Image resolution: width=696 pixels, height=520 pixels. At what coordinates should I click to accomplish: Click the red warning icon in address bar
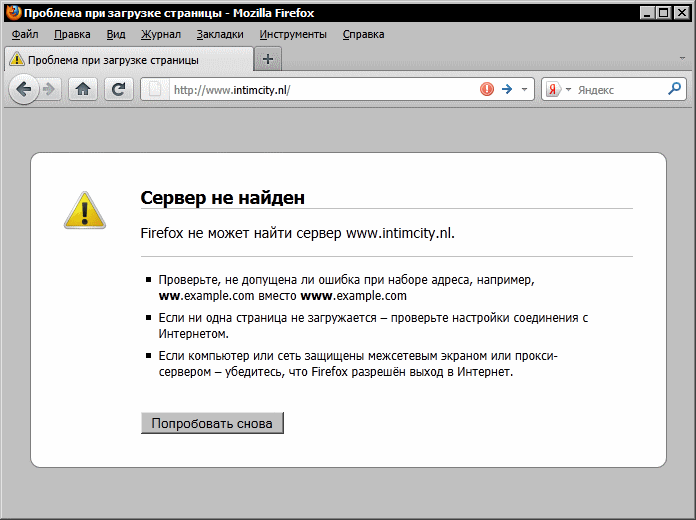coord(487,89)
